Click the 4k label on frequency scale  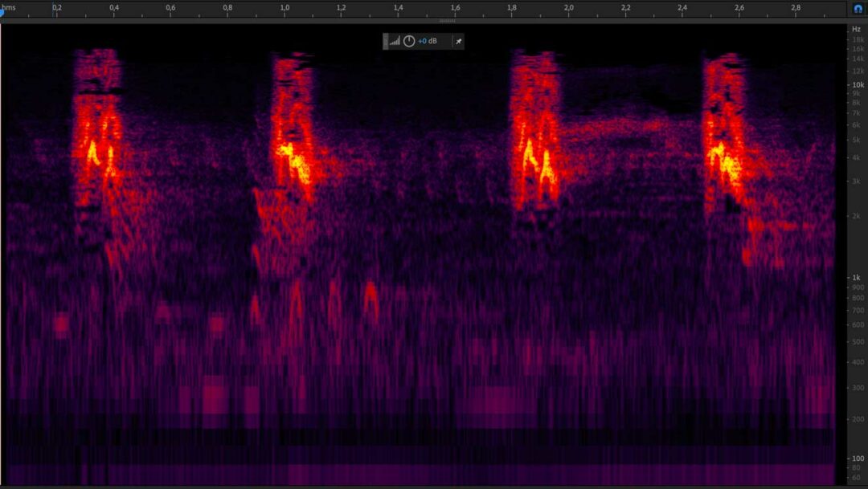tap(857, 158)
